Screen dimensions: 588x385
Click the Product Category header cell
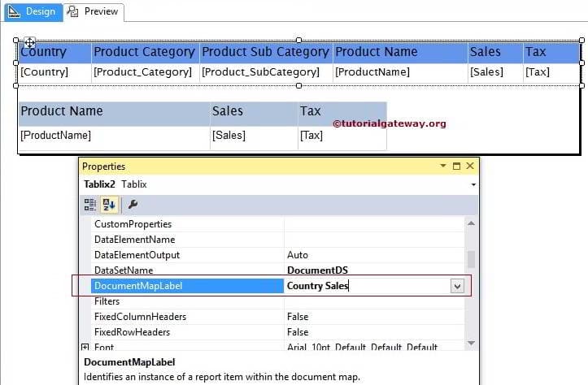(x=146, y=53)
